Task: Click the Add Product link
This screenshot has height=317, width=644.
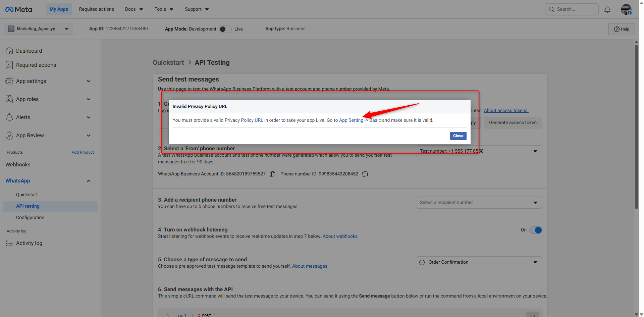Action: pos(83,152)
